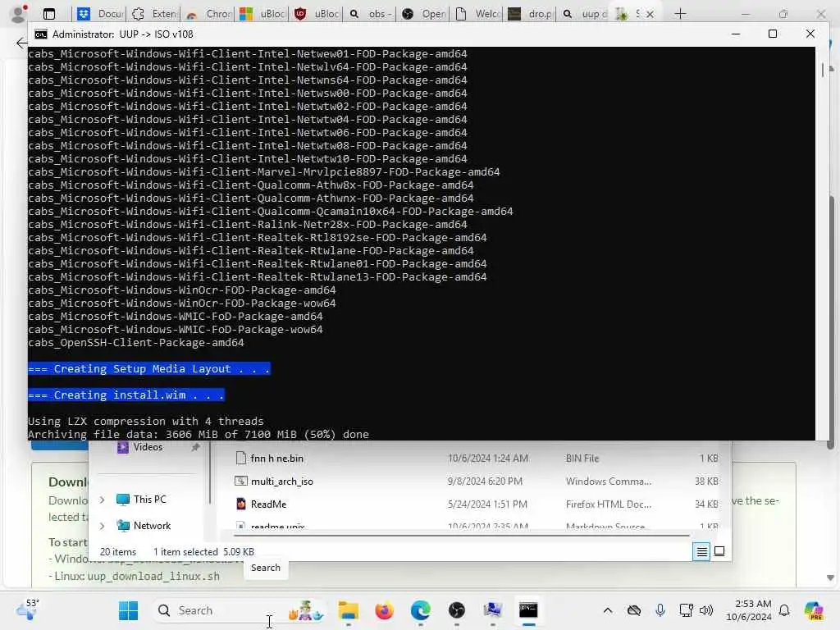The width and height of the screenshot is (840, 630).
Task: Go back using the browser back arrow
Action: [x=21, y=43]
